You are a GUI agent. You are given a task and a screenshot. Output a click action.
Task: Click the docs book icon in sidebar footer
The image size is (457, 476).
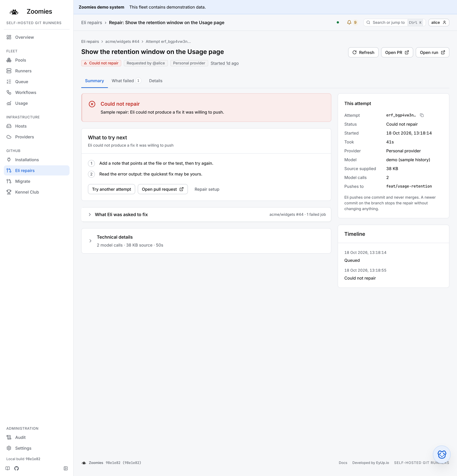point(8,469)
